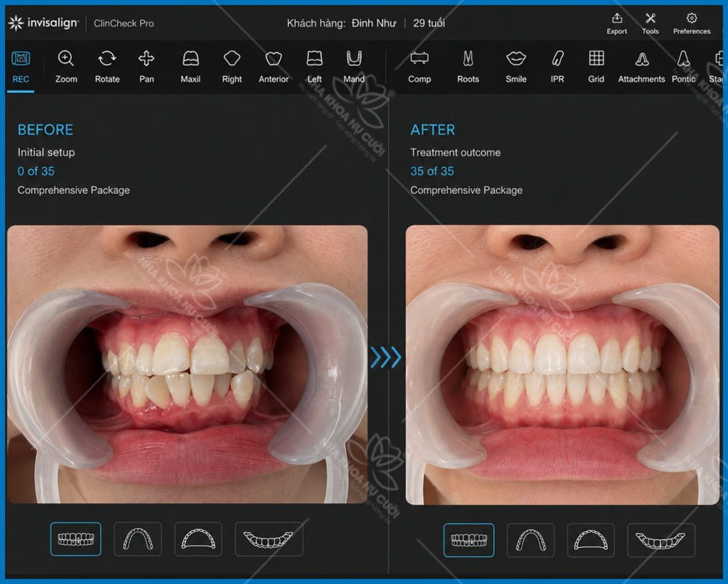
Task: Click patient name 'Đinh Như'
Action: [374, 23]
